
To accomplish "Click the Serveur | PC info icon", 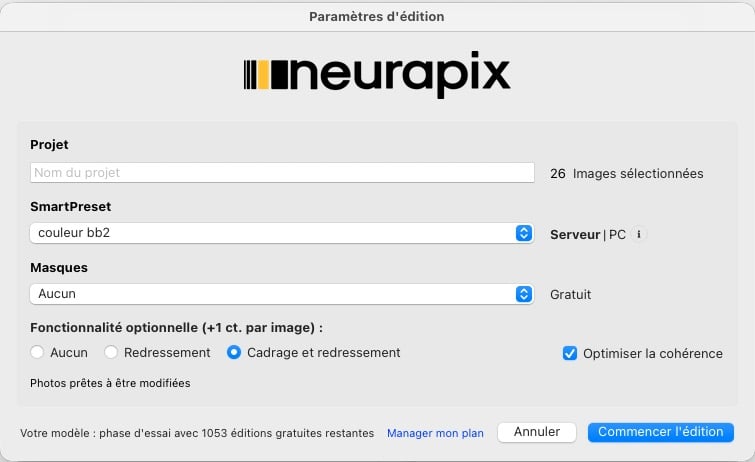I will 638,234.
